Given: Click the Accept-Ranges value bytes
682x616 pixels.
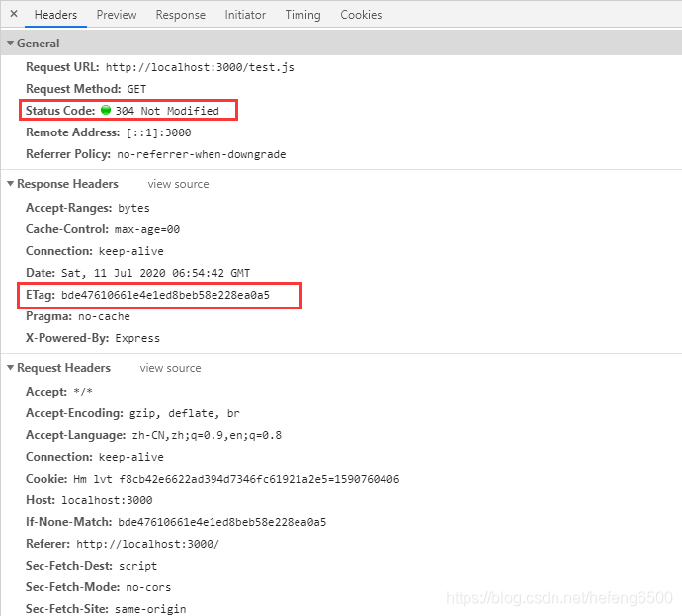Looking at the screenshot, I should (133, 208).
